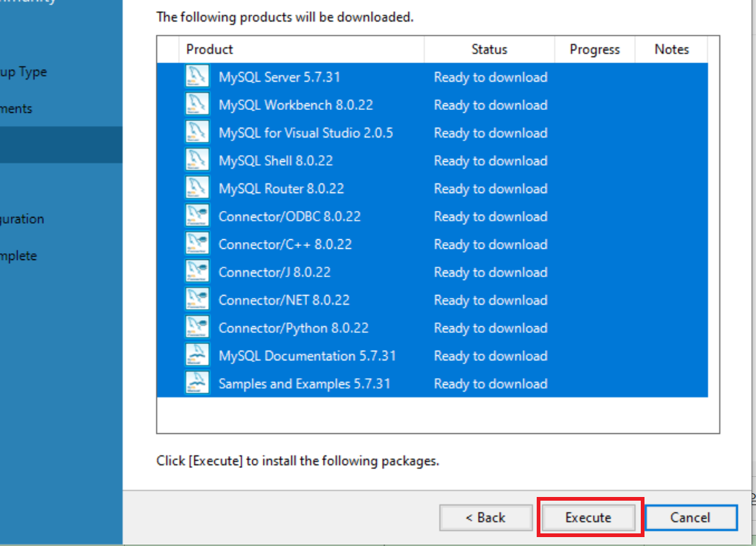The height and width of the screenshot is (546, 756).
Task: Click the MySQL Shell 8.0.22 icon
Action: (197, 160)
